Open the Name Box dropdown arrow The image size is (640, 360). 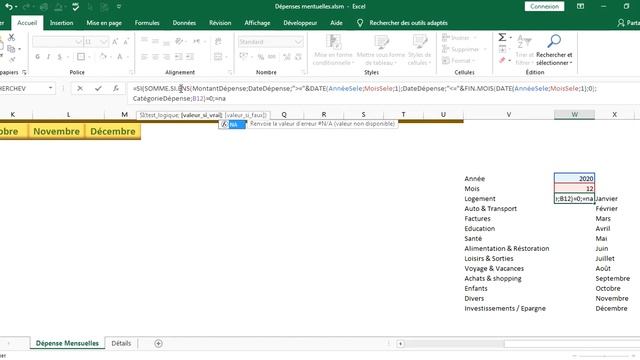[50, 88]
